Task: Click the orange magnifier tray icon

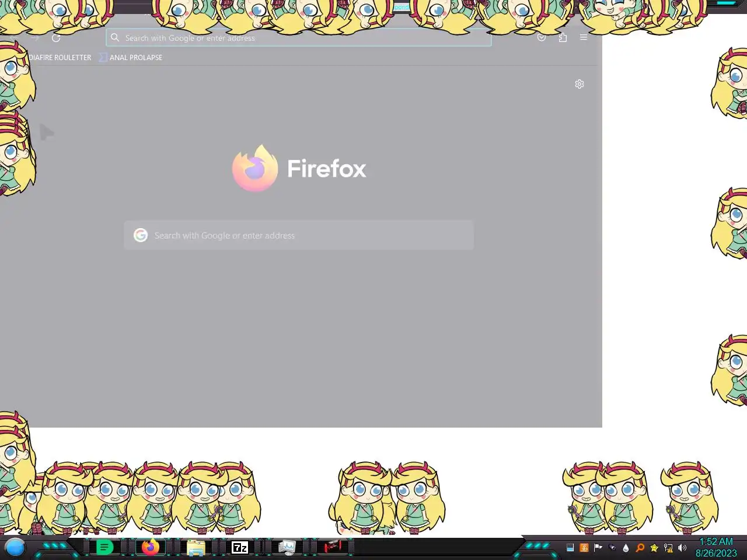Action: [x=640, y=548]
